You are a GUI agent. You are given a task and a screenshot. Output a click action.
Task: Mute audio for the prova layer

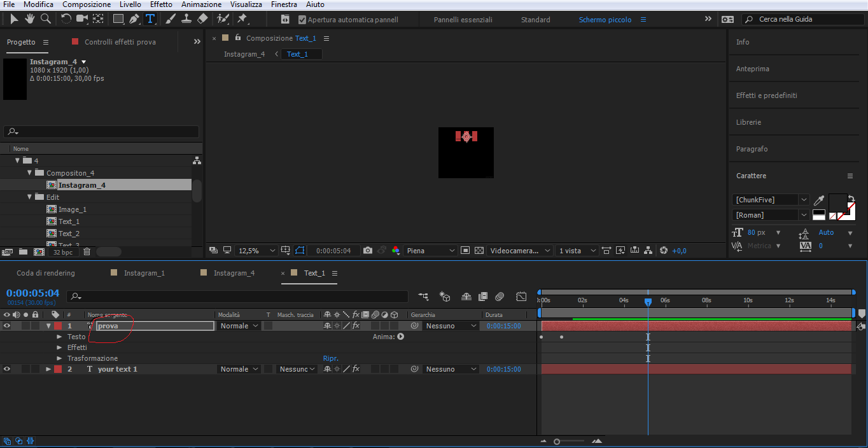pyautogui.click(x=16, y=326)
